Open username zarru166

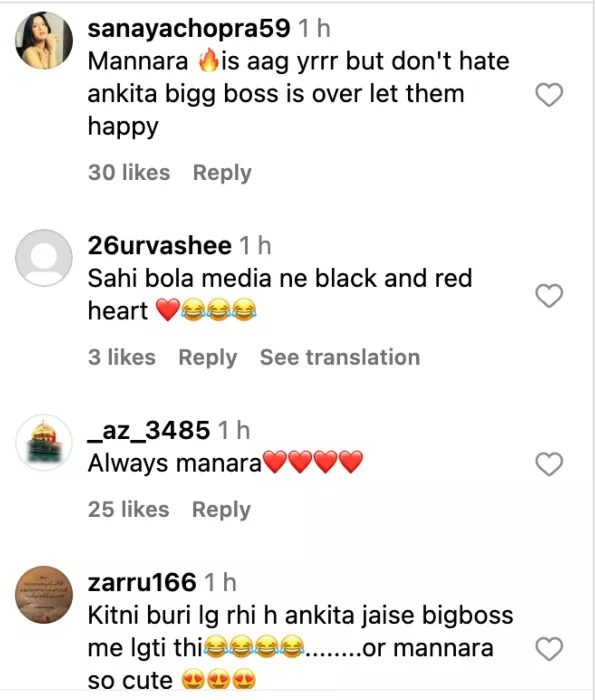pyautogui.click(x=142, y=583)
